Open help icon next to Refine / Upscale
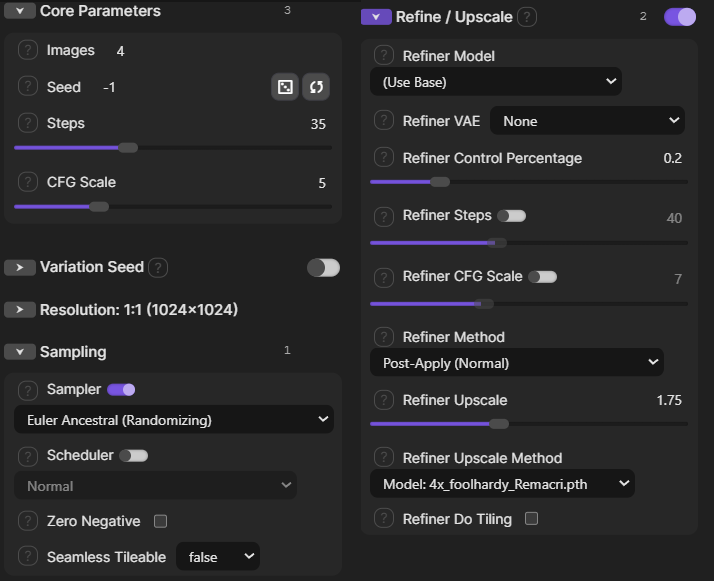The height and width of the screenshot is (581, 714). pos(527,17)
